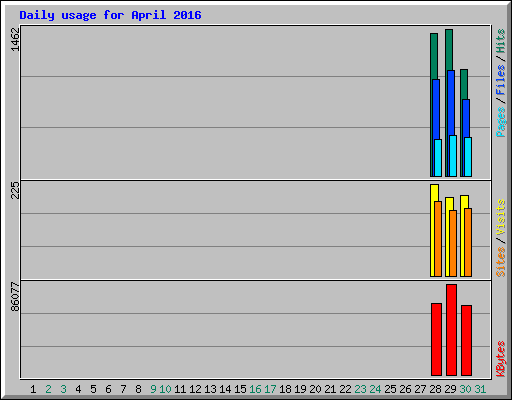Click the 86077 lower axis value
The width and height of the screenshot is (512, 400).
(15, 297)
